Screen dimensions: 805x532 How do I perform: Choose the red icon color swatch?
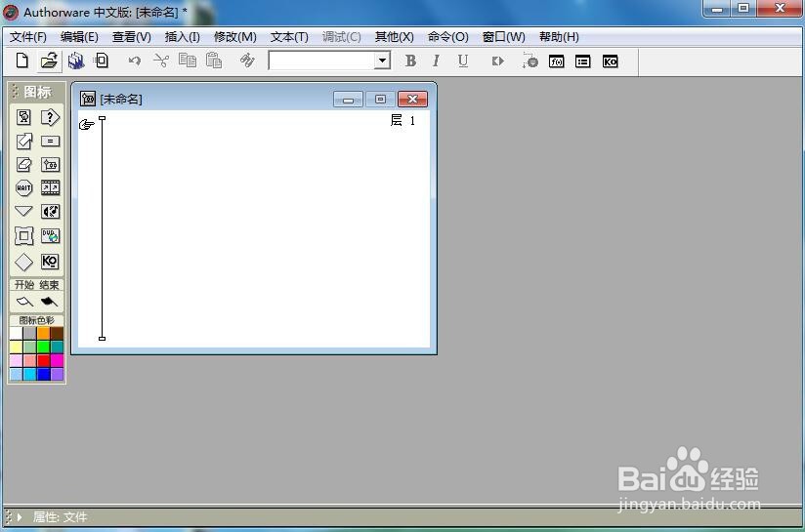[44, 360]
